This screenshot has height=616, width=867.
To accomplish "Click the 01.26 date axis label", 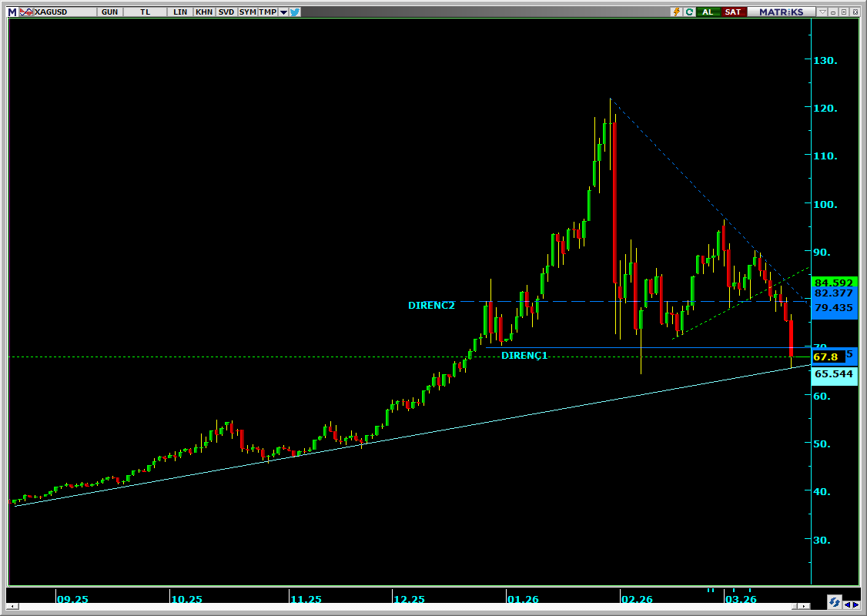I will pos(523,599).
